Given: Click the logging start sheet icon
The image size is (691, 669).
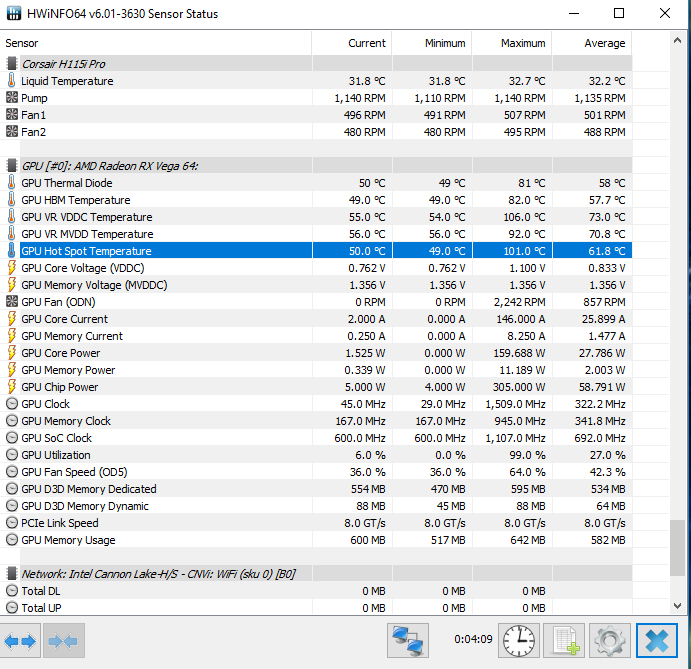Looking at the screenshot, I should 564,640.
